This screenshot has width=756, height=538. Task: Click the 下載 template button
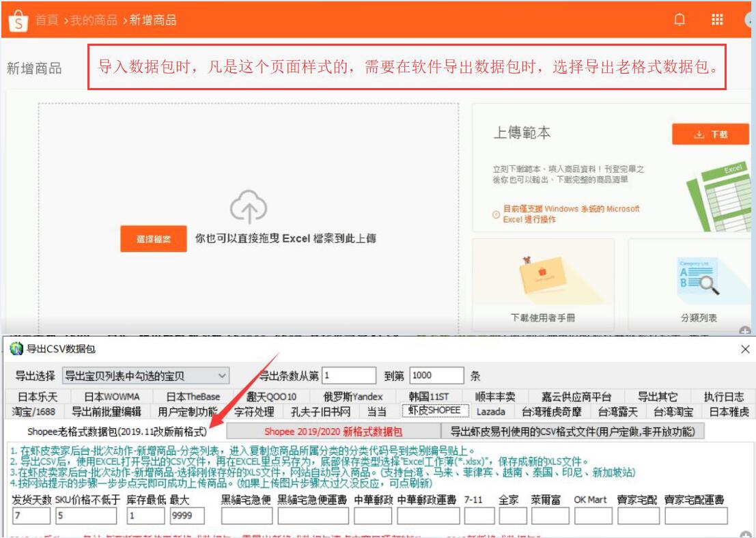pyautogui.click(x=710, y=134)
